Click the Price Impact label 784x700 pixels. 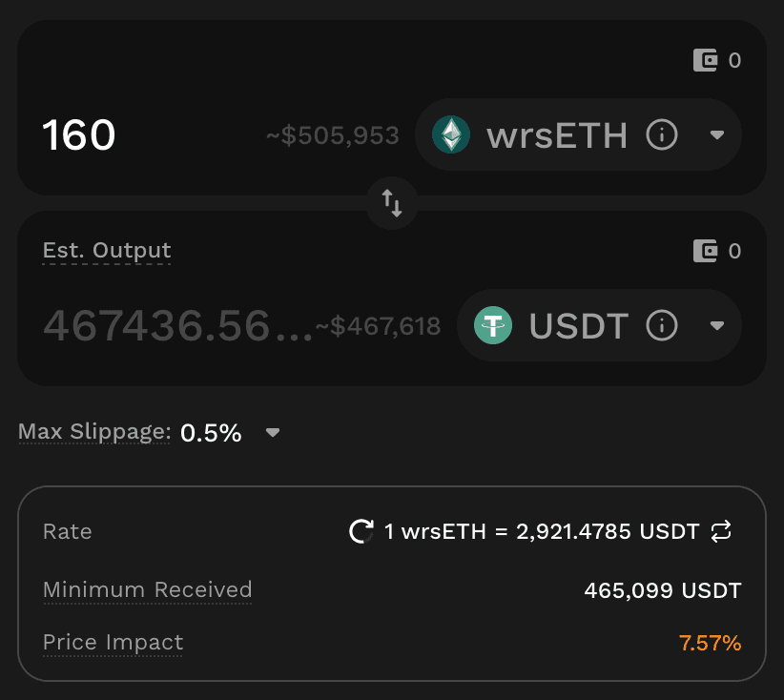[x=113, y=643]
